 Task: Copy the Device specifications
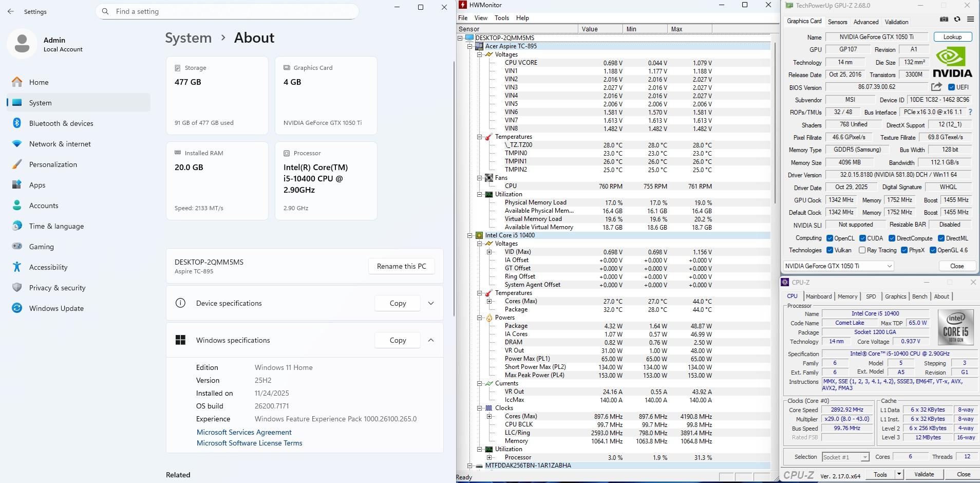[x=398, y=303]
